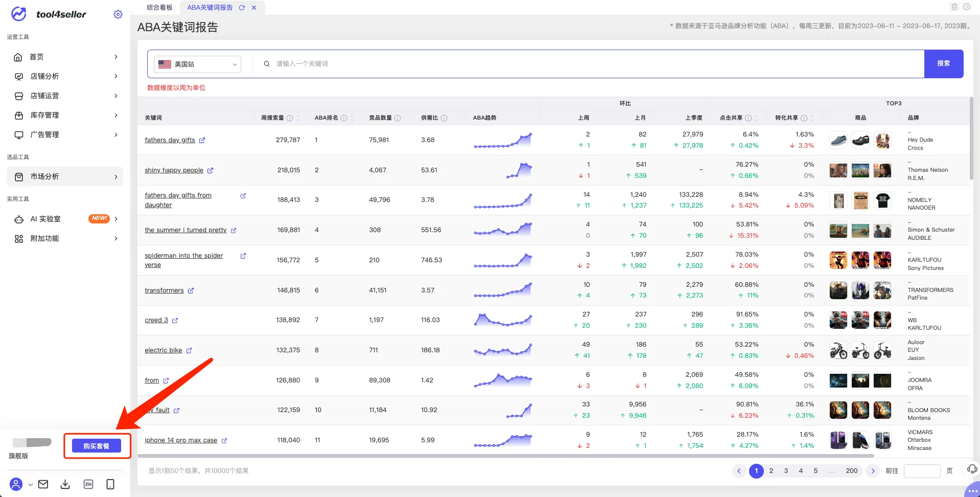Go to page 200 in pagination
This screenshot has width=980, height=497.
pos(852,471)
